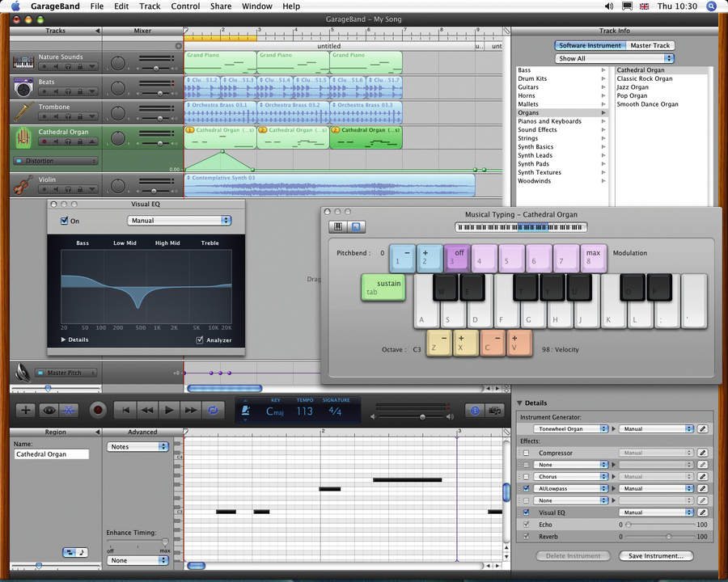Open the Share menu

(221, 6)
